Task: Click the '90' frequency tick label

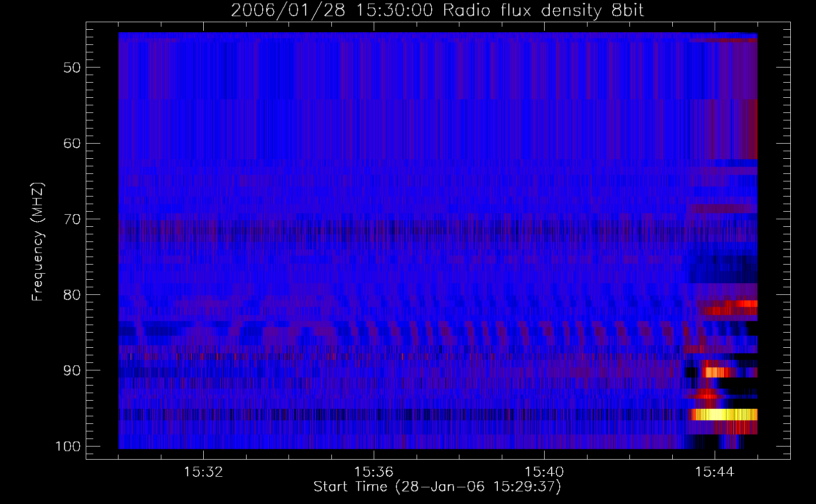Action: pos(72,371)
